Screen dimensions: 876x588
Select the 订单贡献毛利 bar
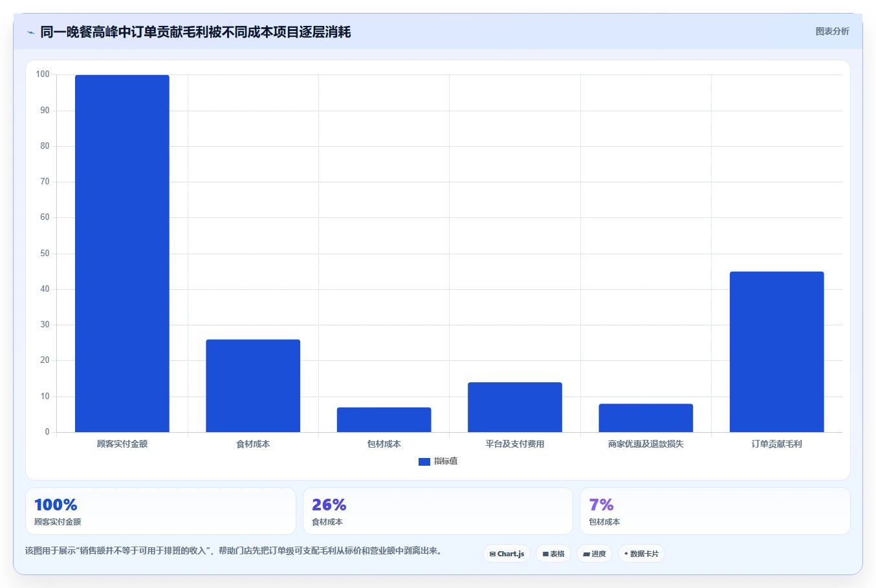click(777, 352)
